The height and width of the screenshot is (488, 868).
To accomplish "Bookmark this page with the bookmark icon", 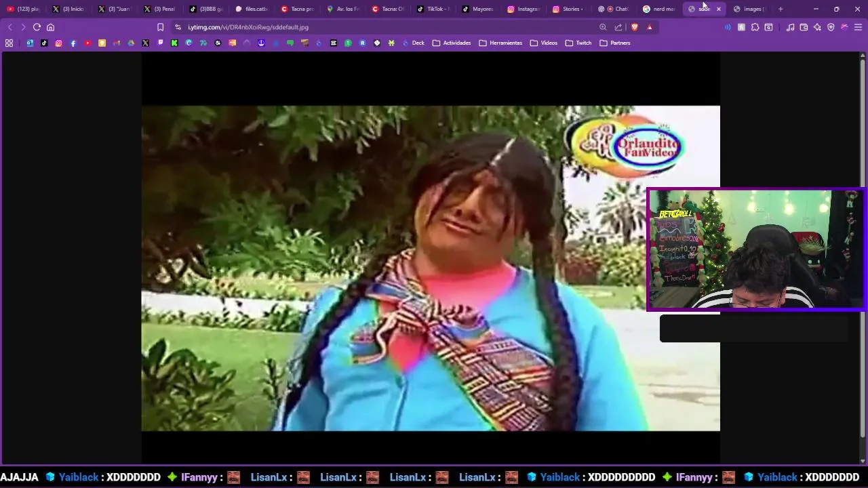I will (160, 27).
